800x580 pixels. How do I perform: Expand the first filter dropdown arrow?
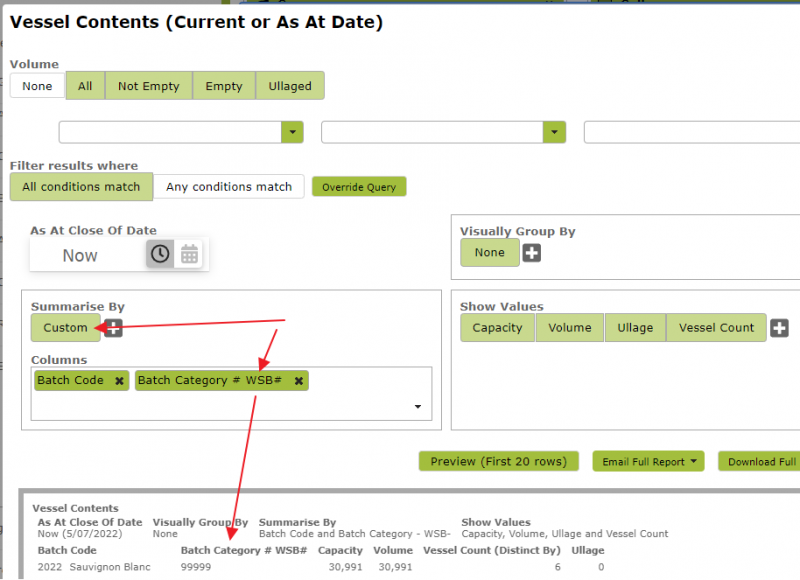tap(291, 132)
